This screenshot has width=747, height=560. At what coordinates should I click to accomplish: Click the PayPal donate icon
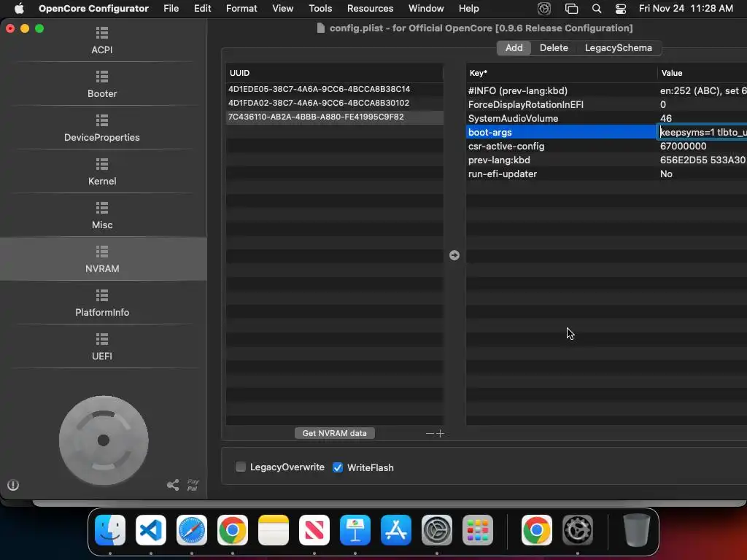click(193, 485)
